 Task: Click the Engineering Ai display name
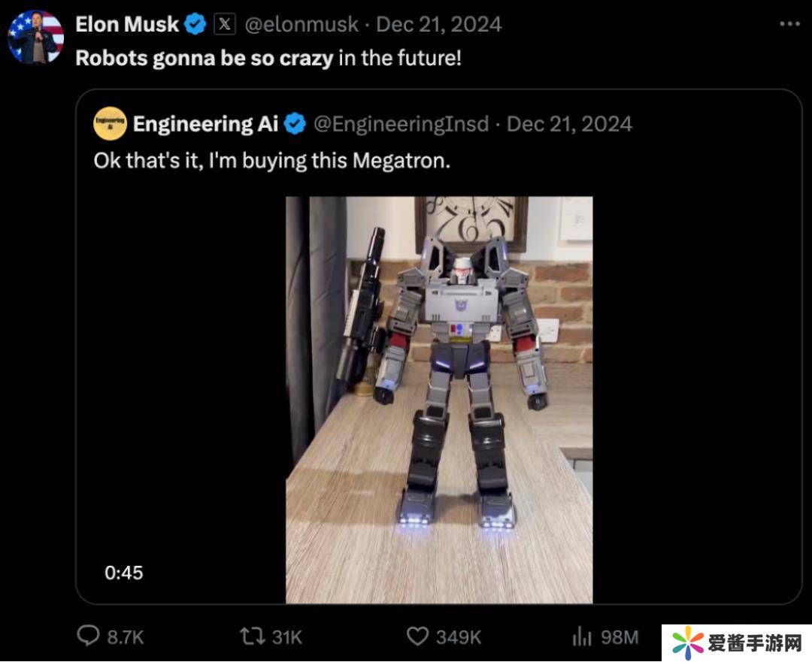(x=205, y=124)
